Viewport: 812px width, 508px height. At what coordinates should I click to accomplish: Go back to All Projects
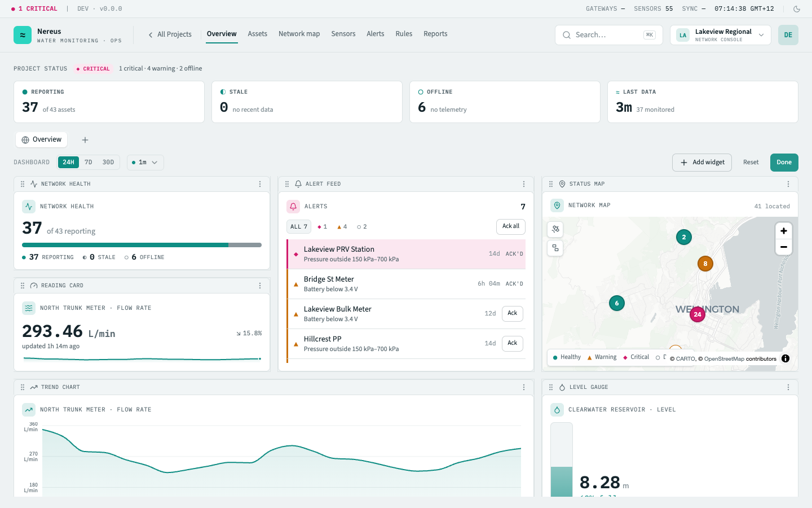(x=170, y=34)
